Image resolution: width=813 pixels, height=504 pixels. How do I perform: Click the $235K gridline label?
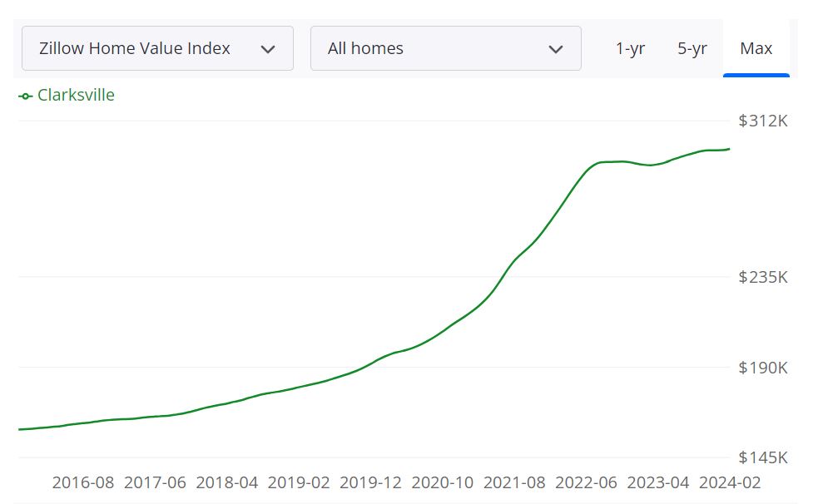click(761, 279)
